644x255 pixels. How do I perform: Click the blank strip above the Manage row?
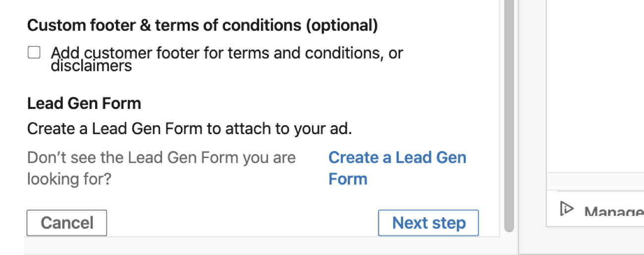click(x=594, y=181)
